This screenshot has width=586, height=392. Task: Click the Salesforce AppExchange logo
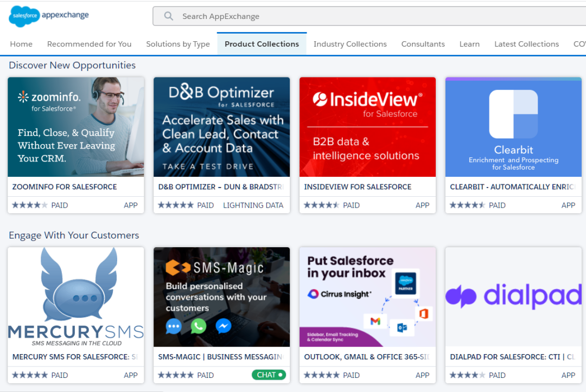[49, 16]
